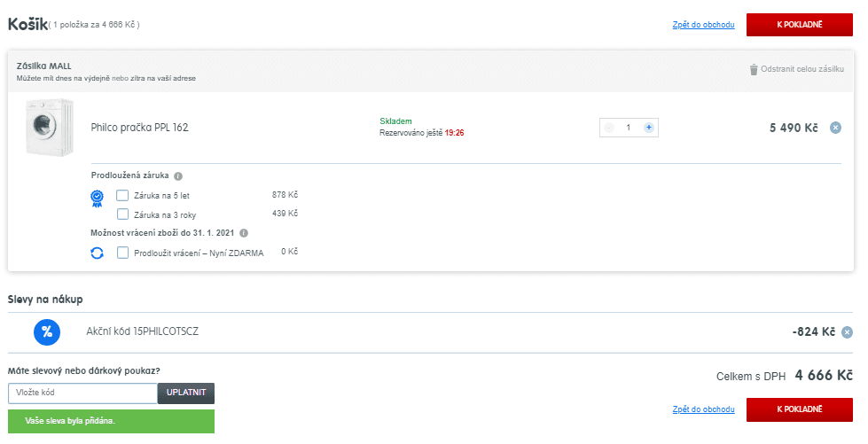Click the 5 490 Kč item price
868x444 pixels.
pyautogui.click(x=794, y=129)
